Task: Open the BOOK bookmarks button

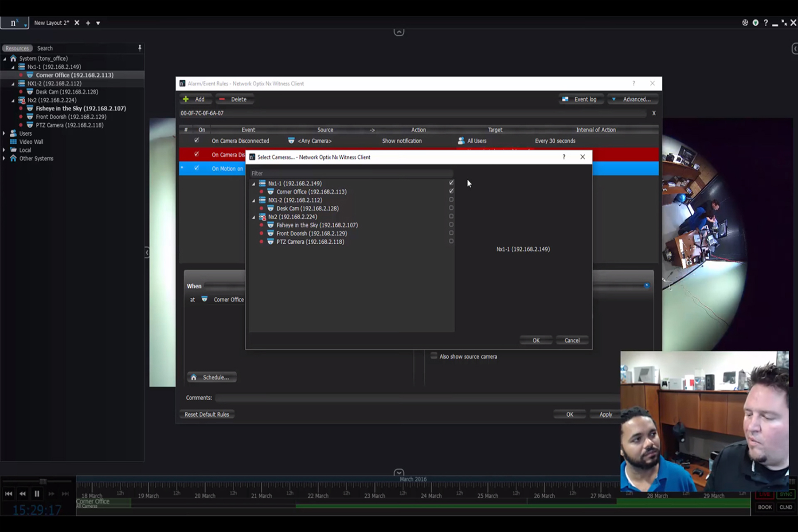Action: coord(765,507)
